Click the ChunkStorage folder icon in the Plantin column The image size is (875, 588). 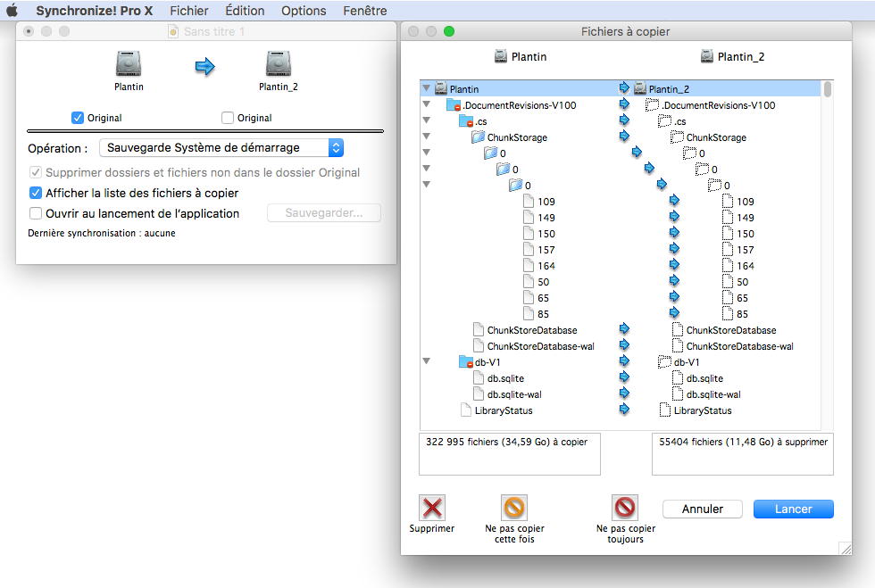[x=479, y=137]
